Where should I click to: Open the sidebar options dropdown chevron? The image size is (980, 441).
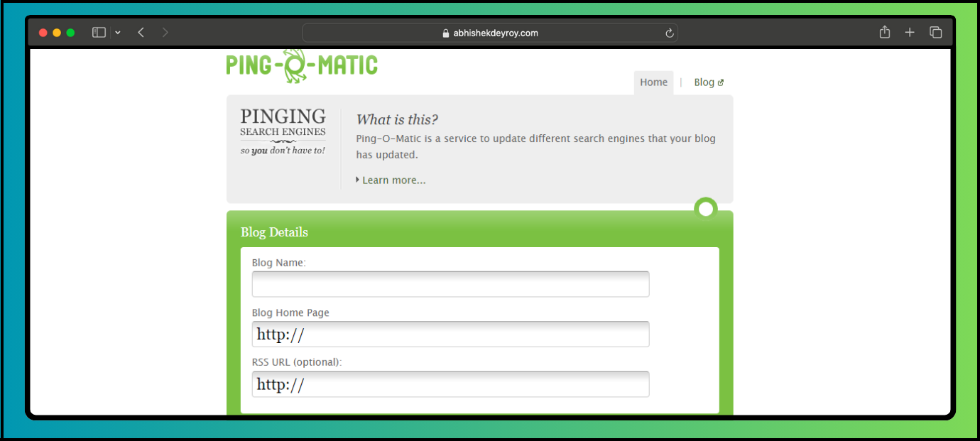(x=118, y=33)
